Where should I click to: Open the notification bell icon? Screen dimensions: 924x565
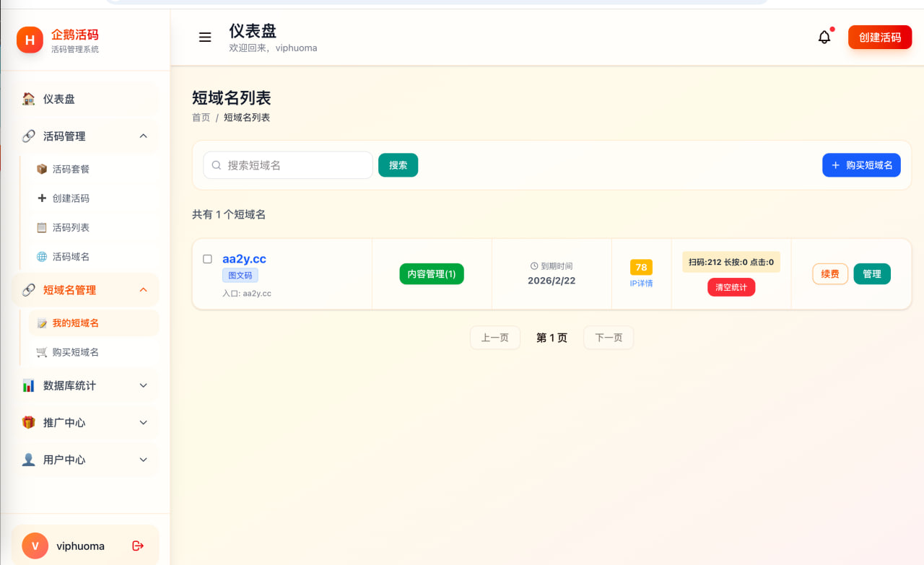coord(824,37)
